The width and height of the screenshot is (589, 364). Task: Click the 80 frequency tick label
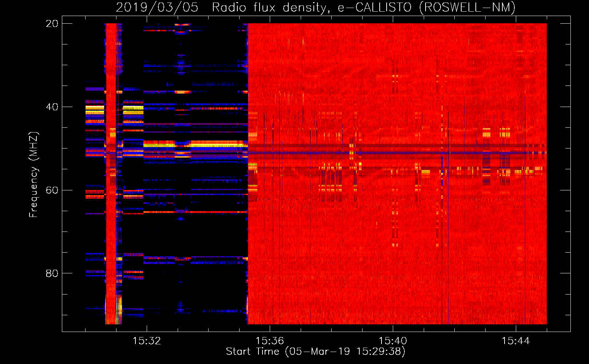[52, 273]
